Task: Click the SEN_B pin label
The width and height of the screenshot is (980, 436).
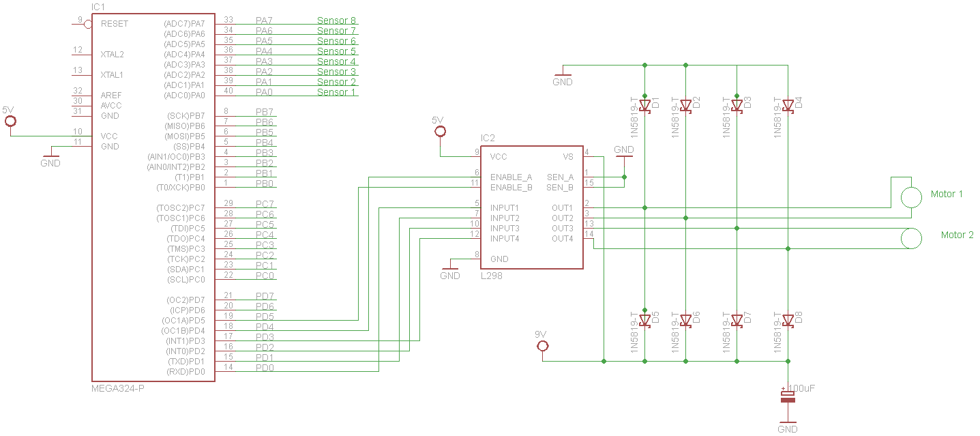Action: pyautogui.click(x=561, y=187)
